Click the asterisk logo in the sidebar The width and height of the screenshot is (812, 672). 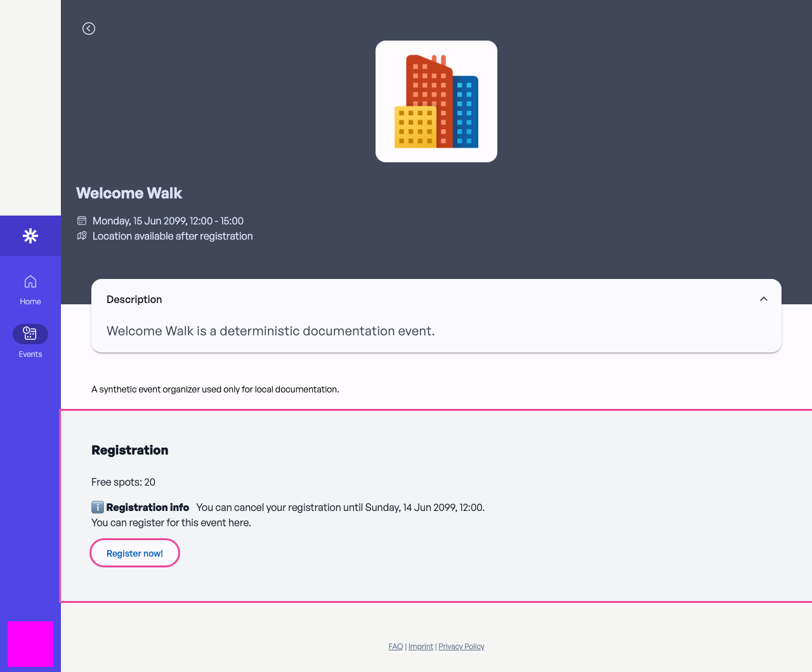click(x=30, y=236)
